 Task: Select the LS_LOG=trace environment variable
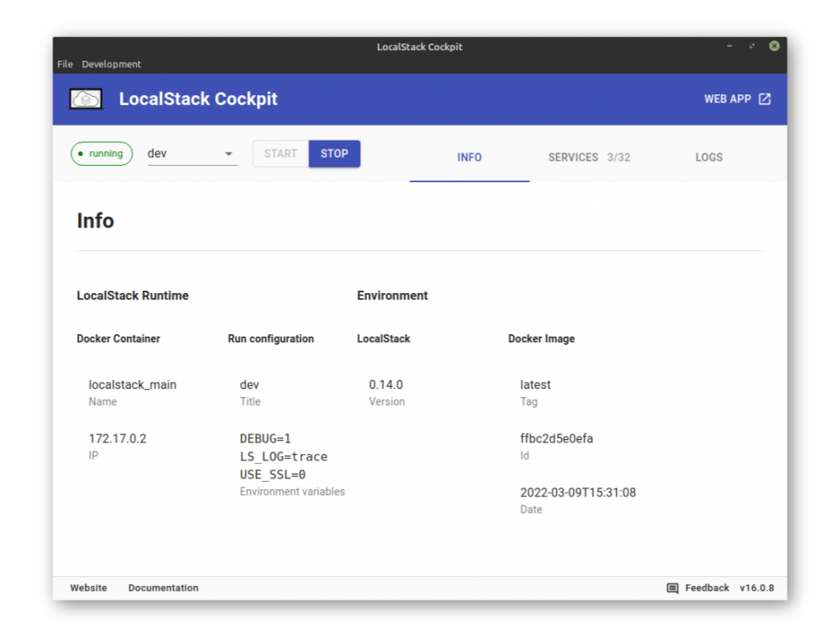[x=283, y=457]
